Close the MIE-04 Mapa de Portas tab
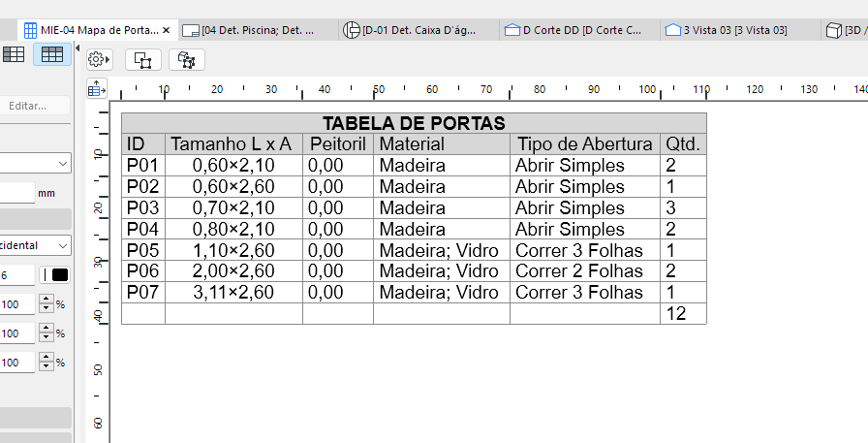Image resolution: width=868 pixels, height=443 pixels. click(167, 30)
